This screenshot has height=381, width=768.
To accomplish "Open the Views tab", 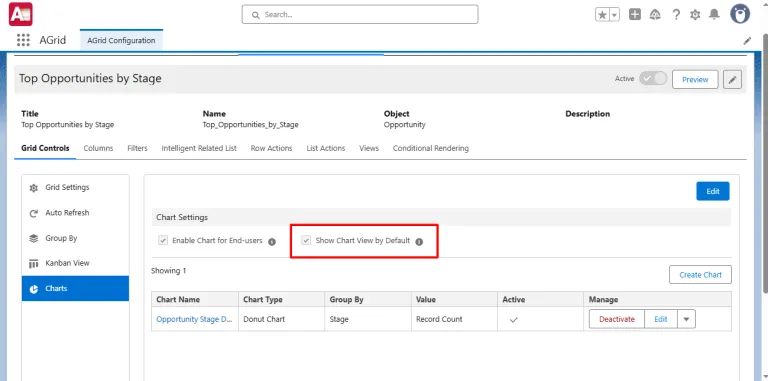I will (x=369, y=148).
